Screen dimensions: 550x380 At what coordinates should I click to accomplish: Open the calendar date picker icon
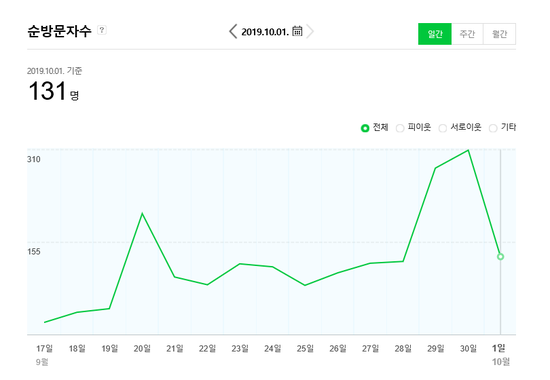(297, 31)
